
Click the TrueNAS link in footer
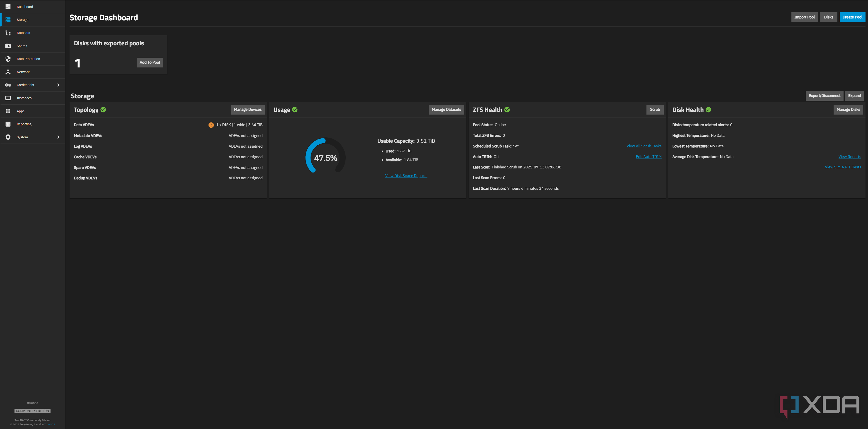(50, 425)
